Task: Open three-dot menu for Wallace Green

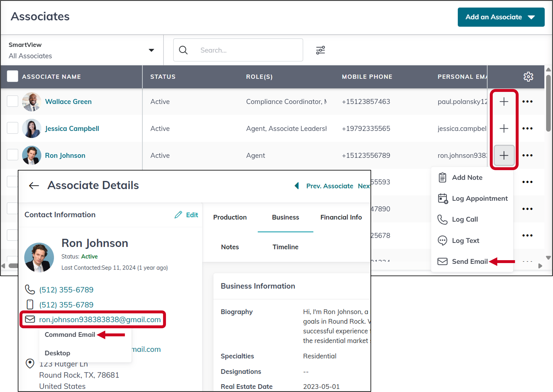Action: click(527, 102)
